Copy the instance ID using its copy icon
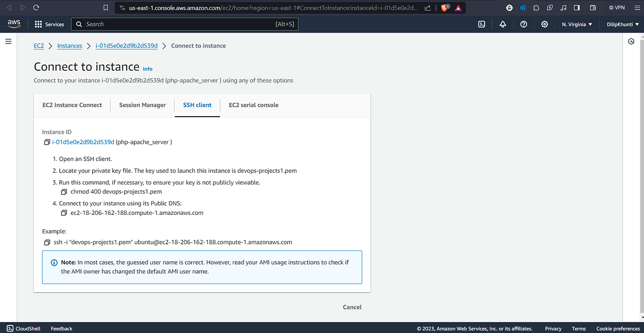644x333 pixels. (47, 142)
